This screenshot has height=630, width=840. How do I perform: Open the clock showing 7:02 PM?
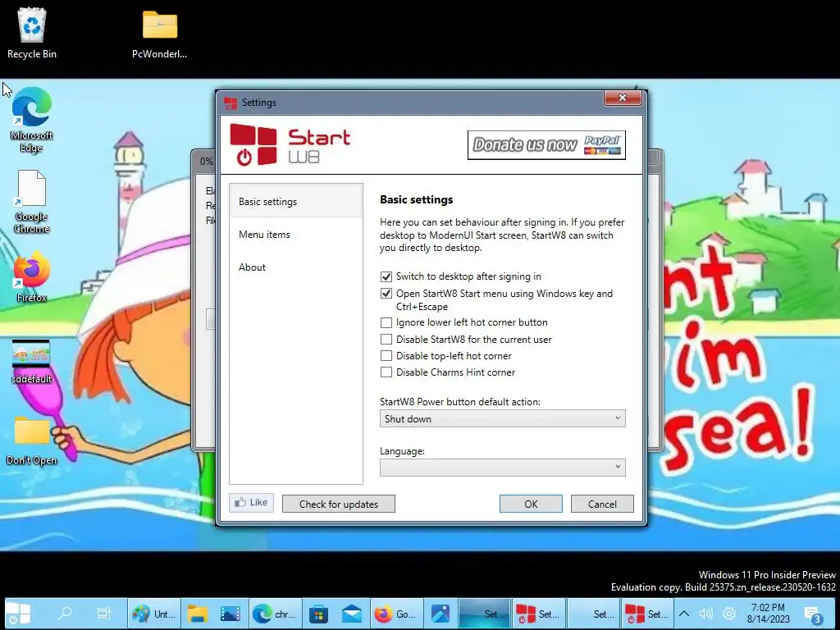point(768,614)
